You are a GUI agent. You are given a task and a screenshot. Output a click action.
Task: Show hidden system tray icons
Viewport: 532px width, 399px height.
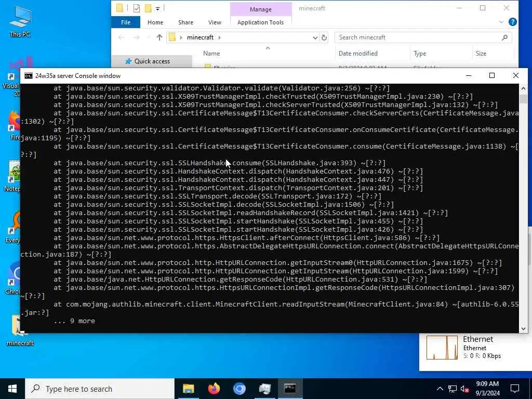[440, 389]
